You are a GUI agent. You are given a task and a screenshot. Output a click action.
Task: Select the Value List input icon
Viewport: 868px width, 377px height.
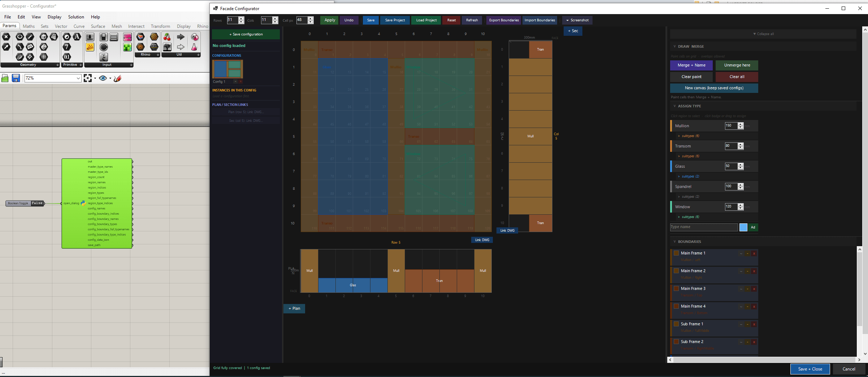coord(114,37)
